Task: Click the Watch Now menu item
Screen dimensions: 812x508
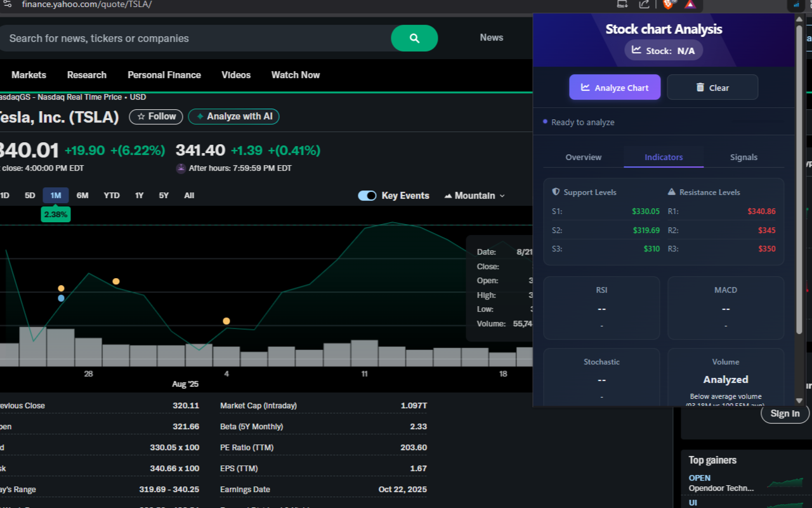Action: point(296,75)
